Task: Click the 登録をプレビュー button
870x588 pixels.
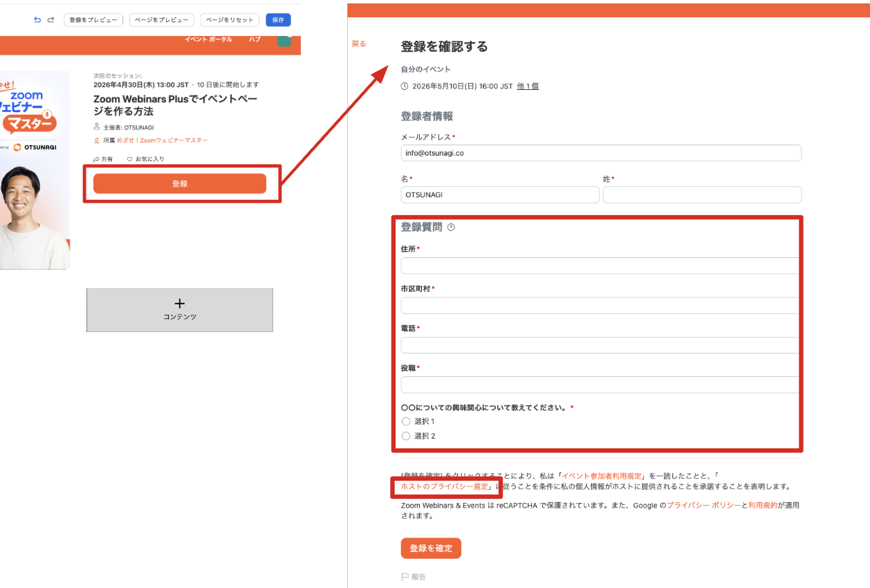Action: coord(93,20)
